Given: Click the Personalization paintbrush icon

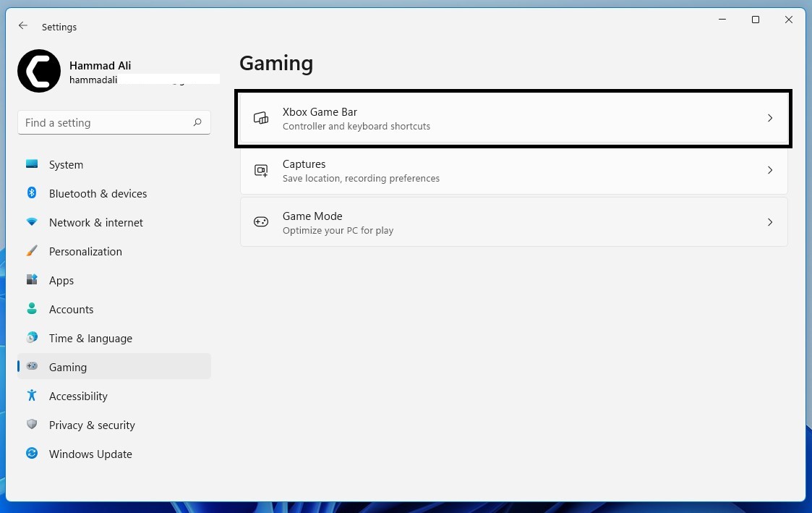Looking at the screenshot, I should pyautogui.click(x=32, y=251).
